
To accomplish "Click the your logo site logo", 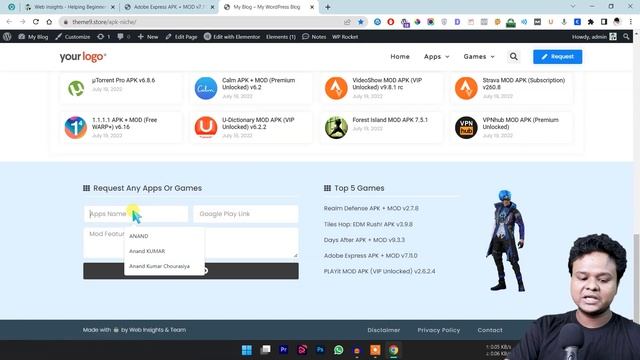I will [x=83, y=57].
